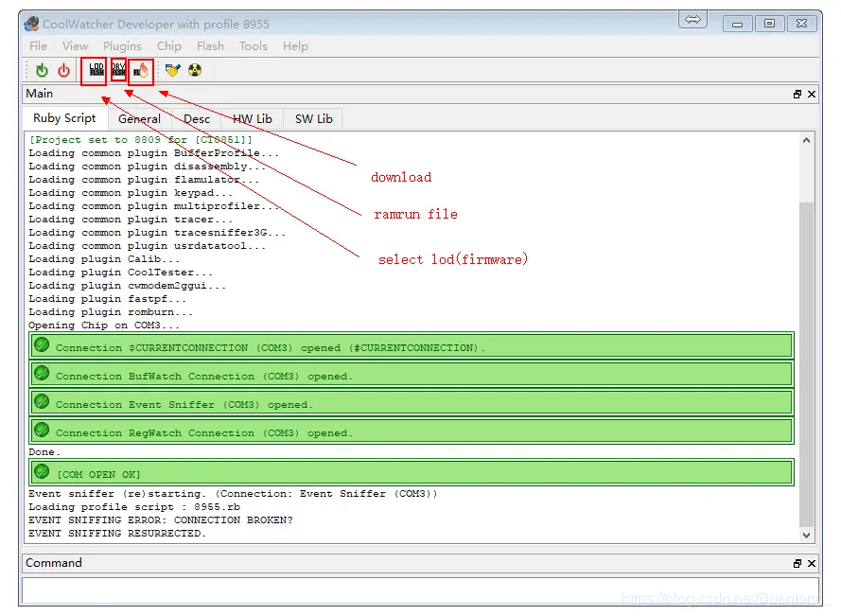The height and width of the screenshot is (616, 841).
Task: Close the Main panel
Action: tap(812, 95)
